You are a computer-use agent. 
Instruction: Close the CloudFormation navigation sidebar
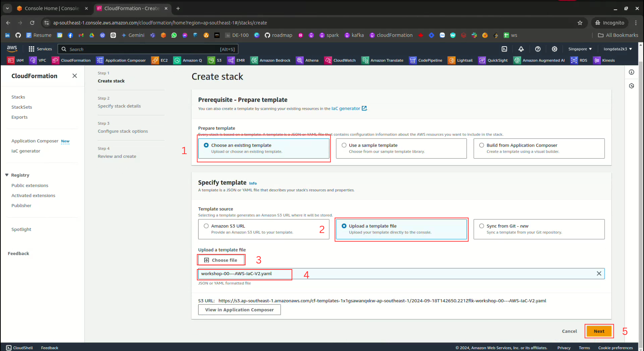pos(75,76)
